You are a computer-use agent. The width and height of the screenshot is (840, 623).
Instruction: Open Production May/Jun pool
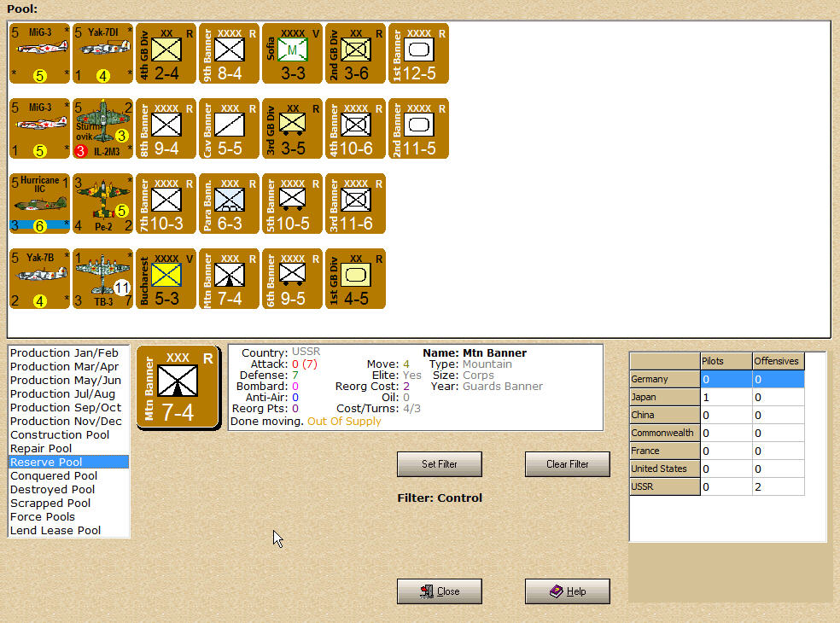(68, 381)
